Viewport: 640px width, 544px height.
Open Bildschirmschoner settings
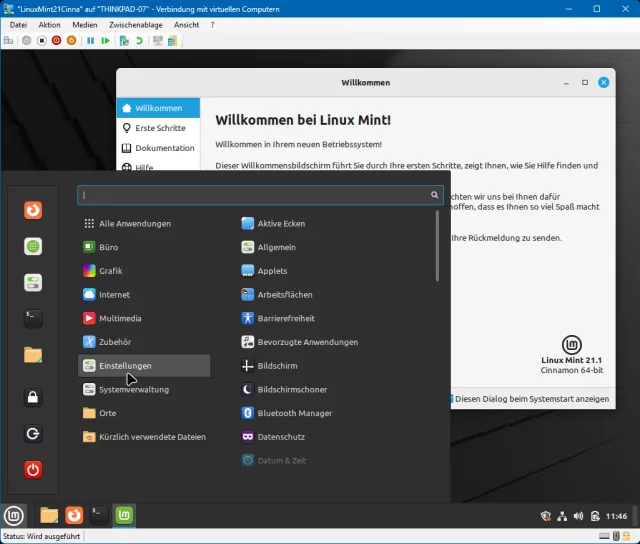(x=284, y=389)
